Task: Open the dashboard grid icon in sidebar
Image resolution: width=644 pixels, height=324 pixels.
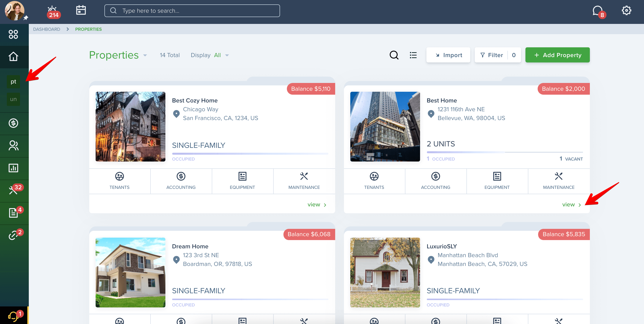Action: pyautogui.click(x=13, y=34)
